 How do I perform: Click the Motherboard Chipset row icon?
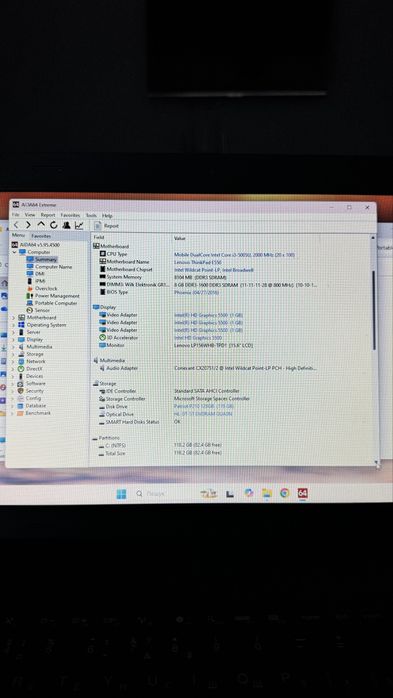[x=103, y=269]
